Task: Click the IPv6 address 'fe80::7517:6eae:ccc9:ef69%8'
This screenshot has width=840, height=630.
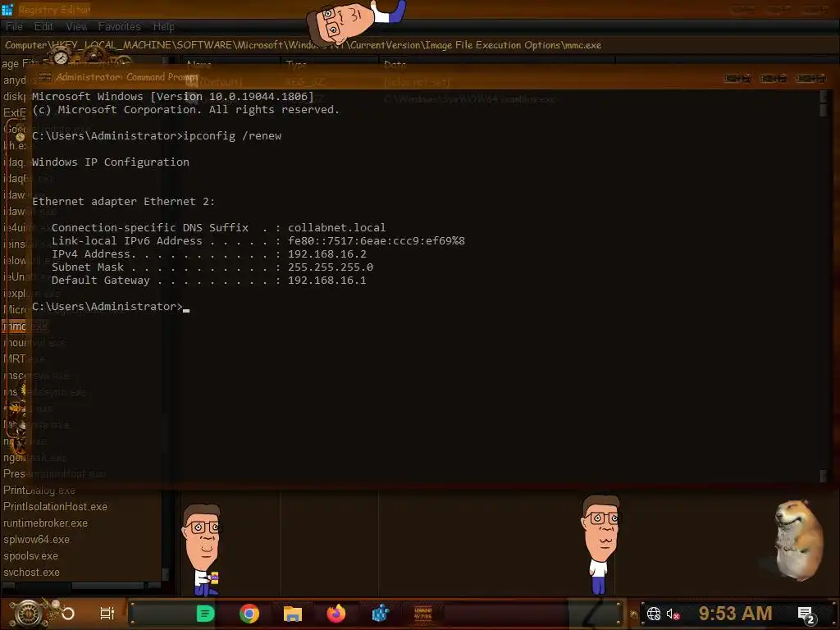Action: click(377, 240)
